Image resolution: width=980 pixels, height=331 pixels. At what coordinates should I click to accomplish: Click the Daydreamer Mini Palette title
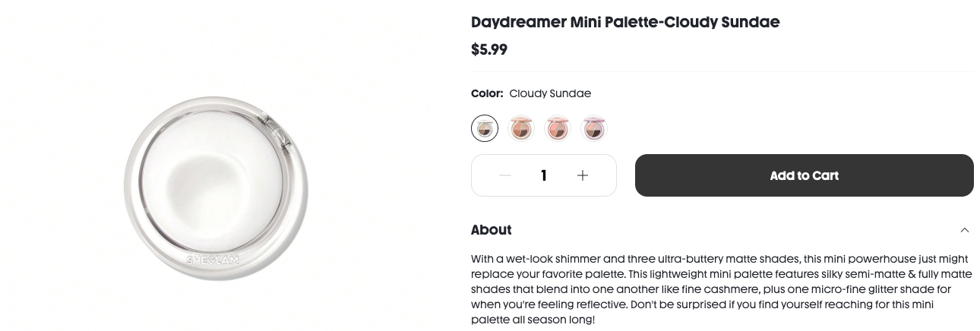(625, 21)
